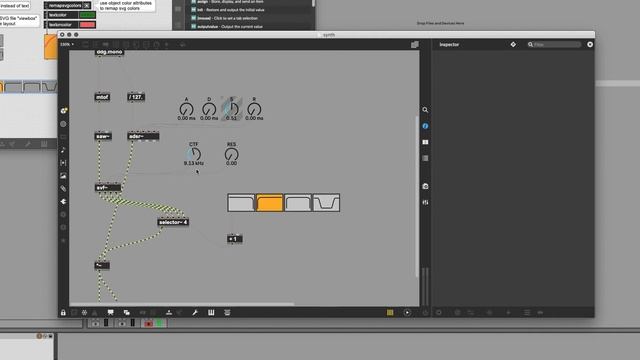
Task: Click the stacked list icon after keyboard icon
Action: pos(227,313)
